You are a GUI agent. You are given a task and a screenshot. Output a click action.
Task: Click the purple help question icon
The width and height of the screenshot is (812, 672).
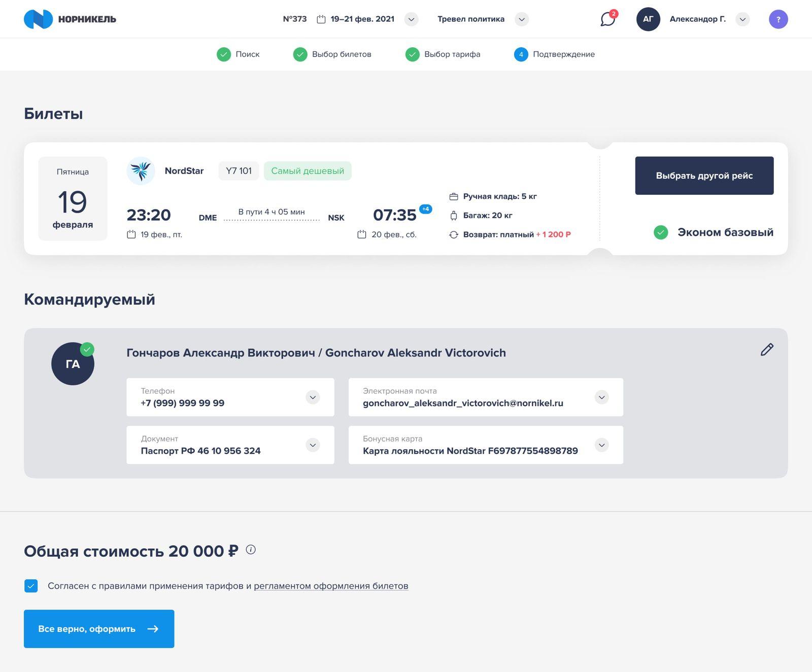click(778, 19)
